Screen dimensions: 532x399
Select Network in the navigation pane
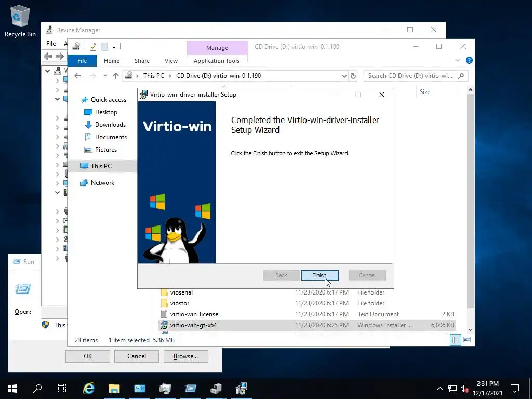[x=102, y=182]
